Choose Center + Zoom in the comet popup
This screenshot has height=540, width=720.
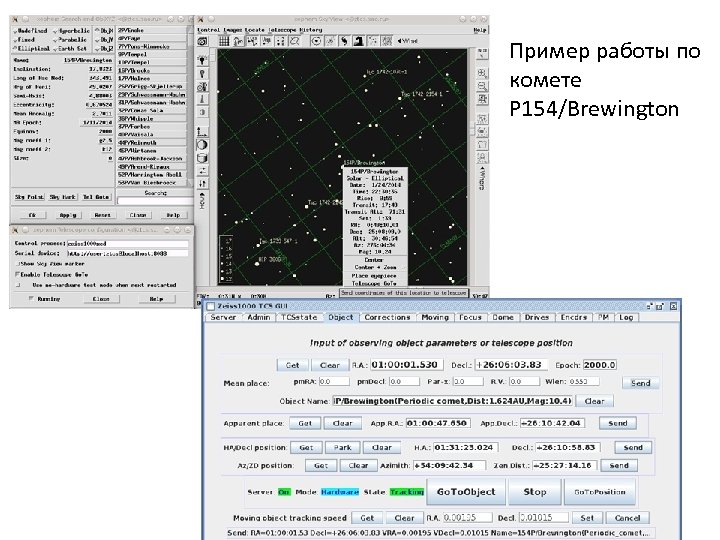point(375,267)
